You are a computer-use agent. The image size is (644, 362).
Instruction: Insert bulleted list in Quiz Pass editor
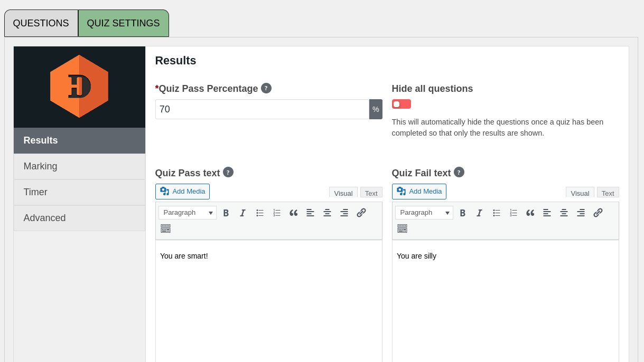pyautogui.click(x=260, y=213)
